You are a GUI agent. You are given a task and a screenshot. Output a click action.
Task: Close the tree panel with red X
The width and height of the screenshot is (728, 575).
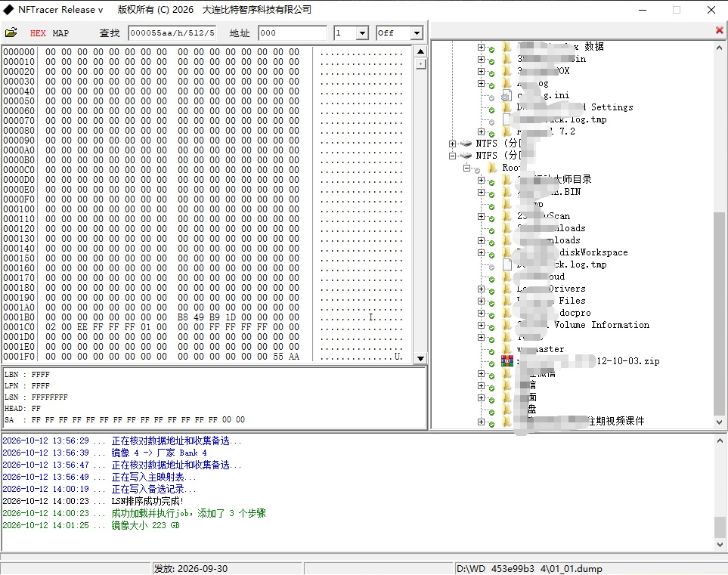click(x=719, y=30)
